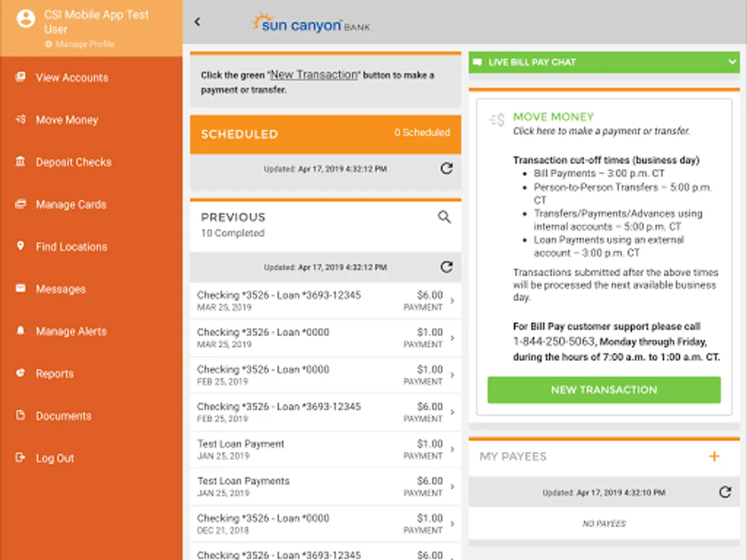The height and width of the screenshot is (560, 747).
Task: Search previous transactions with magnifier icon
Action: [x=444, y=217]
